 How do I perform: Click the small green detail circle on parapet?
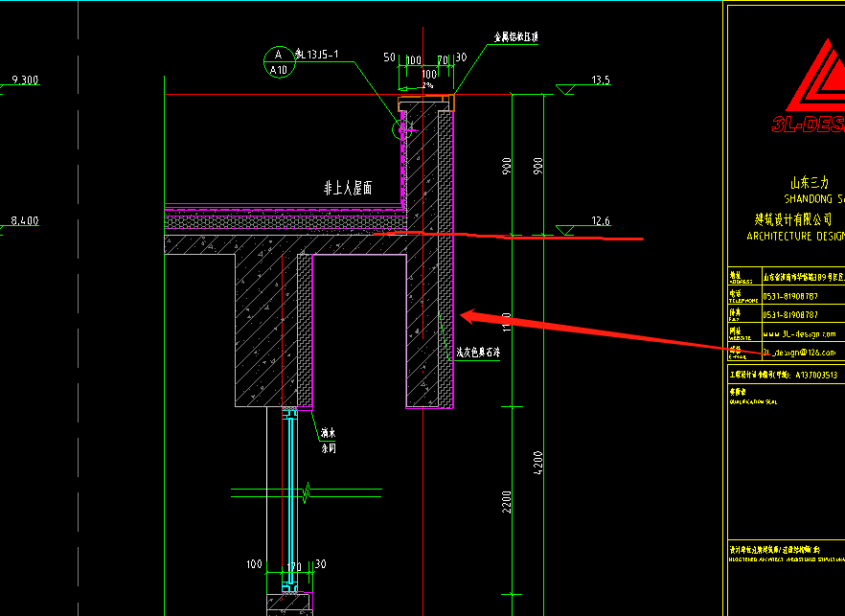point(400,128)
